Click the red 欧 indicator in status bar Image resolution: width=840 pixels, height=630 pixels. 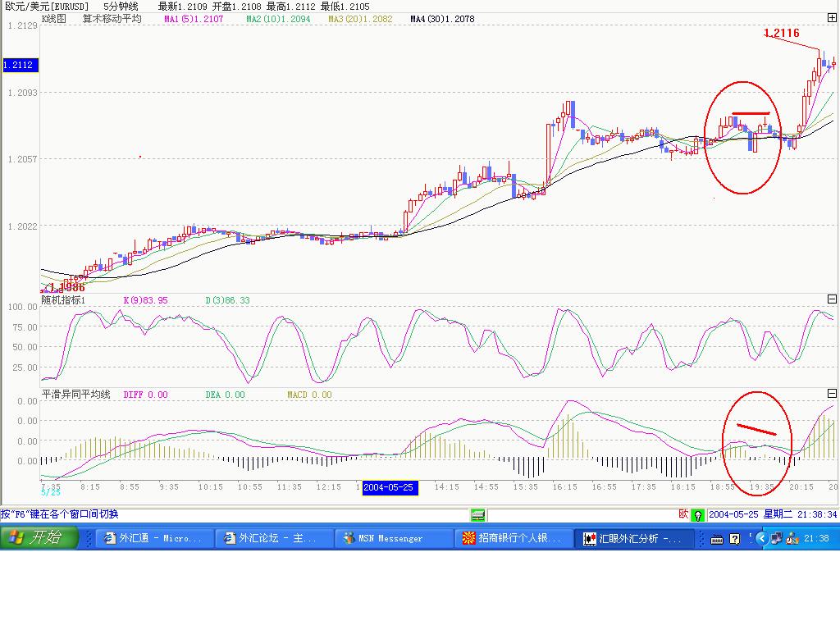pyautogui.click(x=683, y=514)
